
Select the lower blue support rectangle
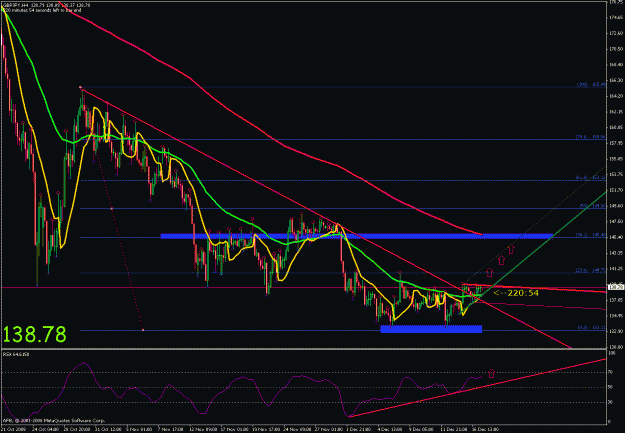[431, 329]
